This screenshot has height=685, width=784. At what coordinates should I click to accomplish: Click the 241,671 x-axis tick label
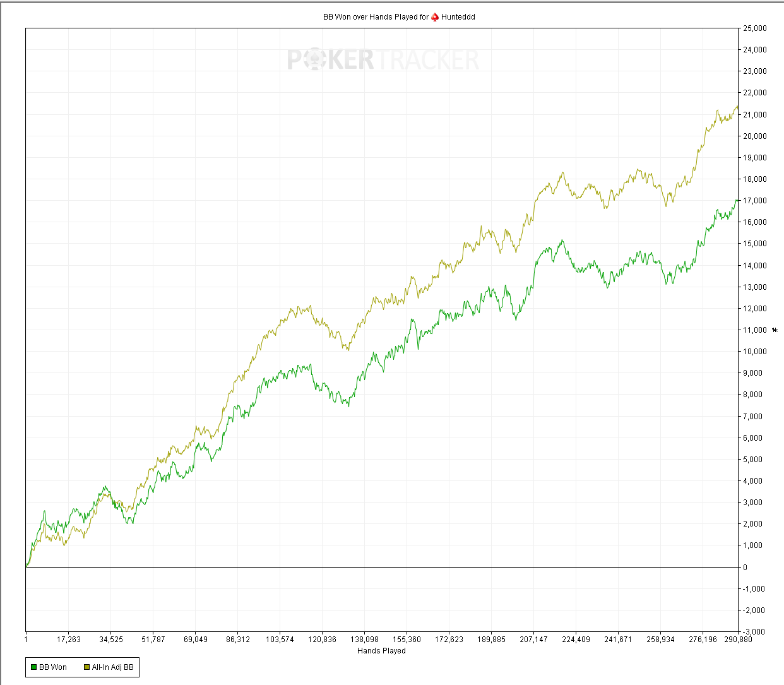coord(618,640)
